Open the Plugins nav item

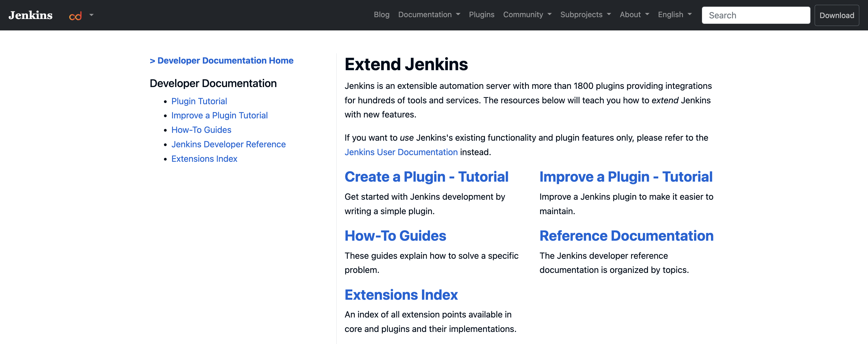[x=481, y=15]
